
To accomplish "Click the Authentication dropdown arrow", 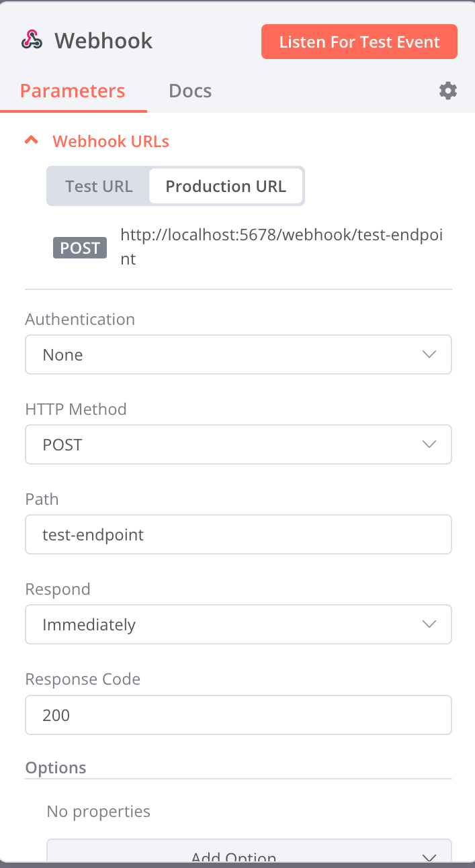I will [x=429, y=354].
